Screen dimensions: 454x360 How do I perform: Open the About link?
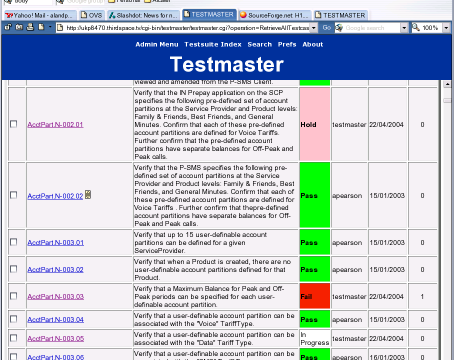click(313, 44)
